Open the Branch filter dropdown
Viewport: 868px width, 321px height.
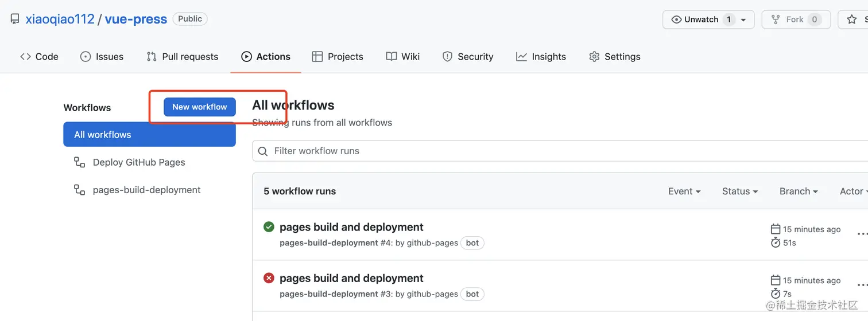[x=799, y=191]
